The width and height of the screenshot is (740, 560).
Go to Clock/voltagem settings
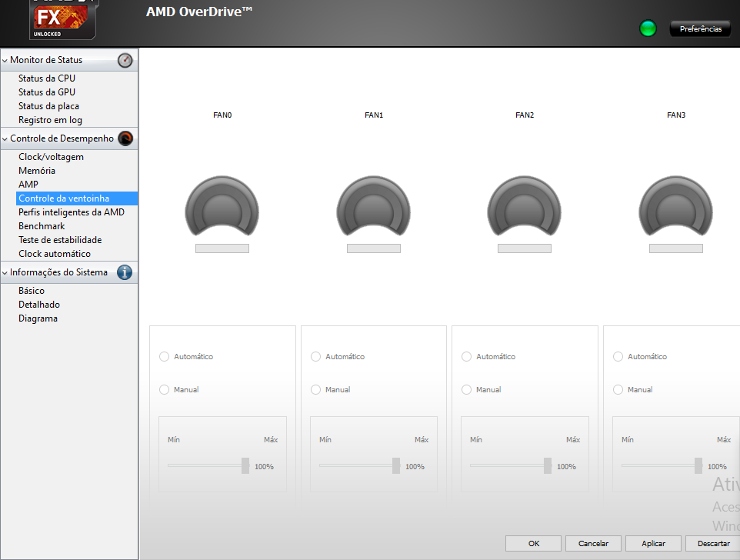coord(51,157)
